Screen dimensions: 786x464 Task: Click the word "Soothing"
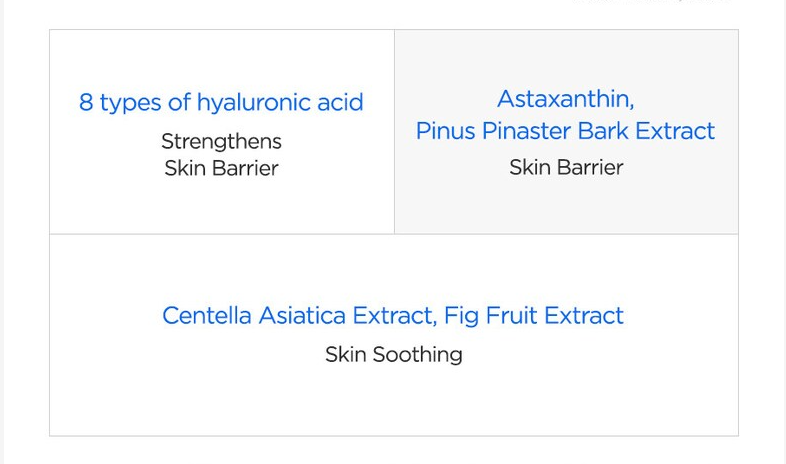[x=417, y=355]
